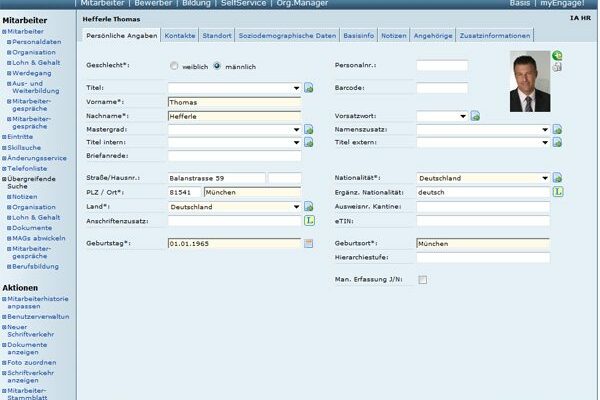Click Foto zuordnen action link

[32, 362]
